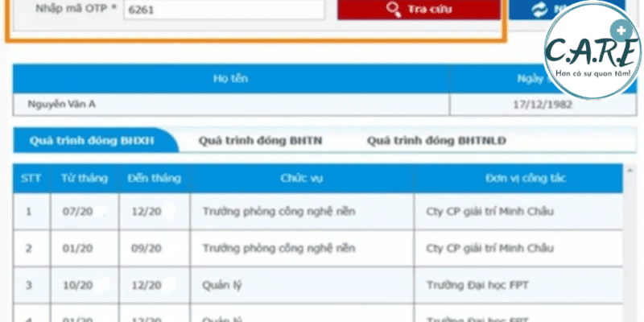The height and width of the screenshot is (322, 644).
Task: Click row 2 position Trưởng phòng công nghệ nền
Action: coord(279,248)
